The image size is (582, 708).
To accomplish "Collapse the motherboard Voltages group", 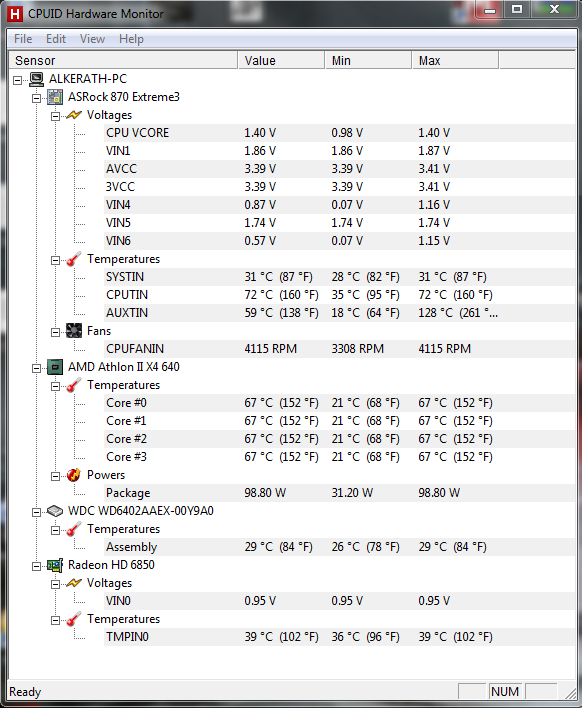I will pos(55,116).
